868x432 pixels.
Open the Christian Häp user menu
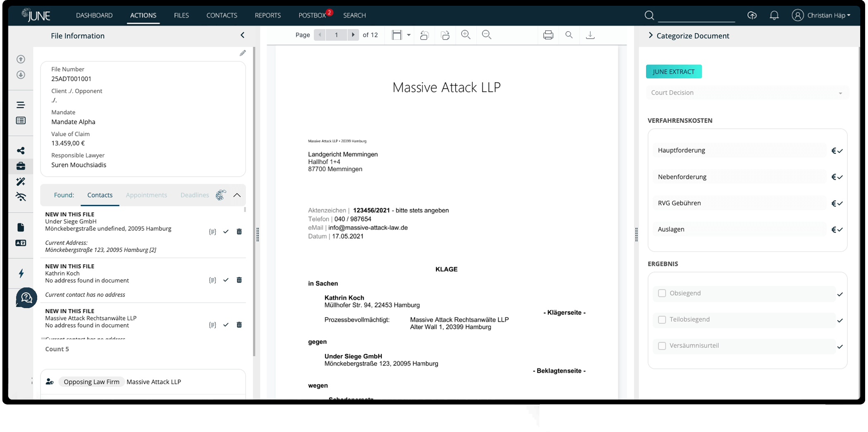[821, 15]
